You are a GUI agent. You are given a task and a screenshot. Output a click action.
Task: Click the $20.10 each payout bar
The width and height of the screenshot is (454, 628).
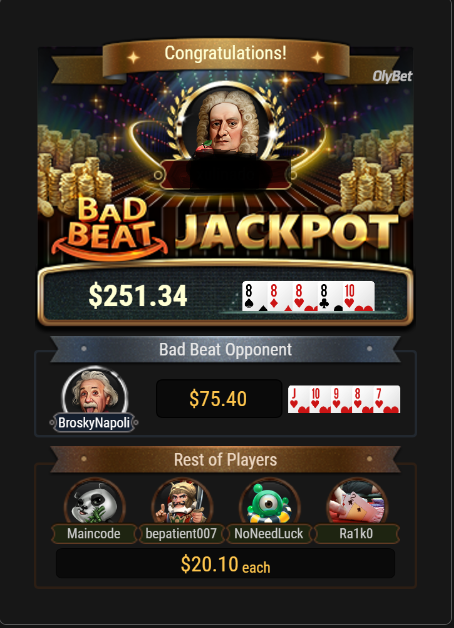click(225, 564)
